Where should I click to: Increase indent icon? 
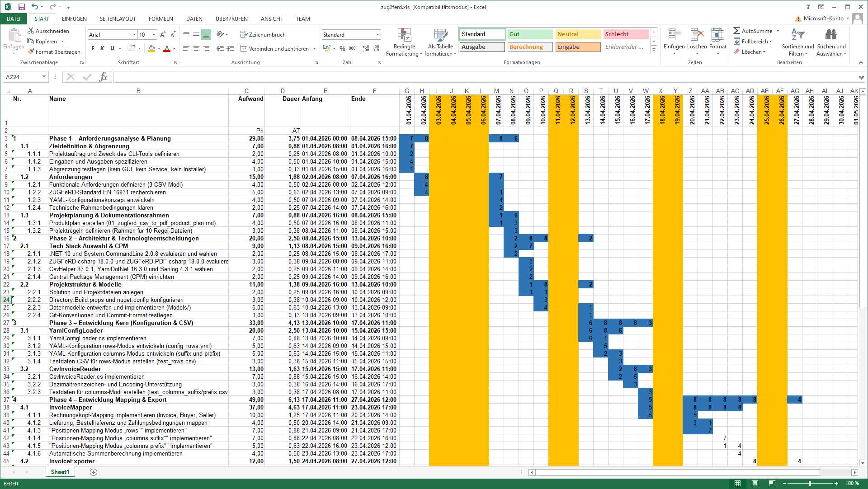[x=230, y=48]
